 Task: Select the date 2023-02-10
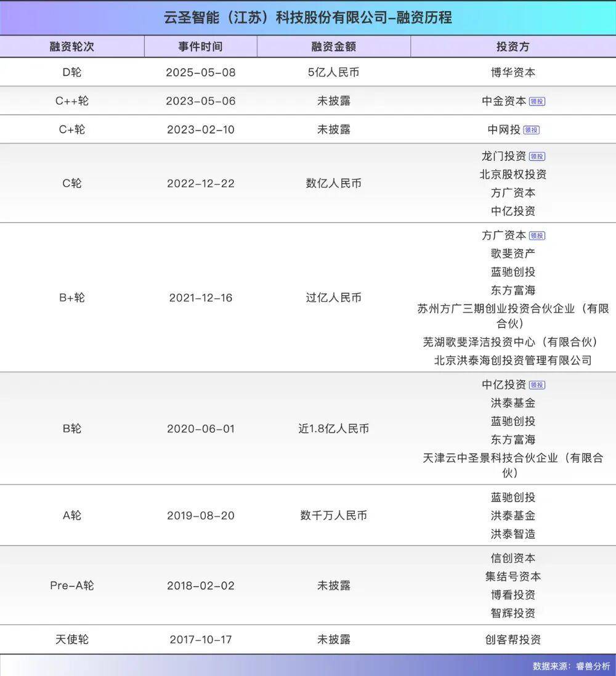pos(201,129)
